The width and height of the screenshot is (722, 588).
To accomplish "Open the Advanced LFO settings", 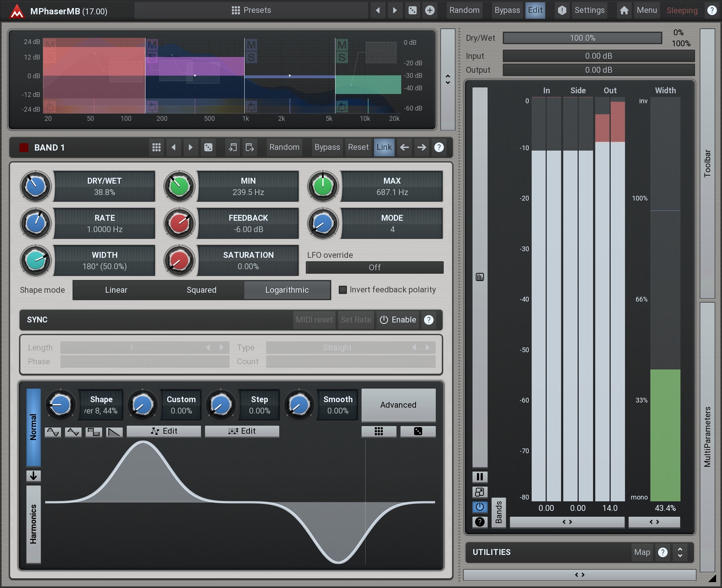I will tap(398, 405).
